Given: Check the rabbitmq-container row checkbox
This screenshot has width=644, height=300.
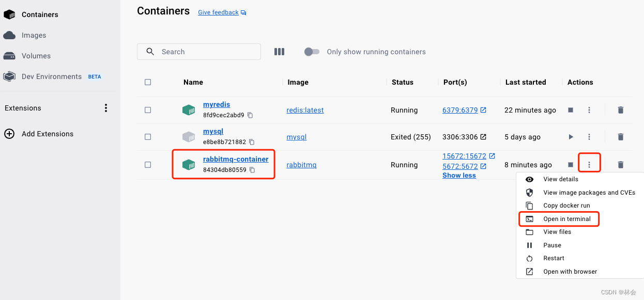Looking at the screenshot, I should 148,165.
